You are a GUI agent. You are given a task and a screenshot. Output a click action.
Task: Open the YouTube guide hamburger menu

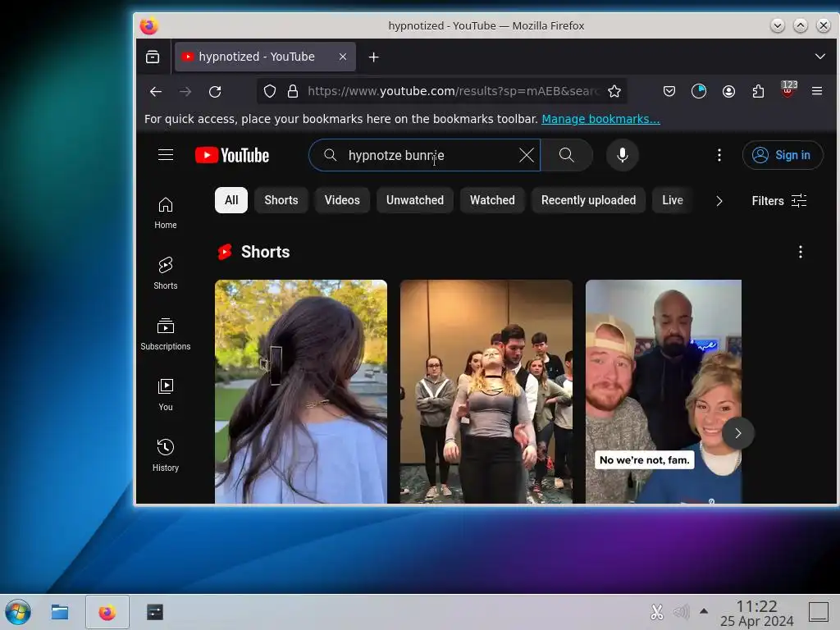point(166,155)
